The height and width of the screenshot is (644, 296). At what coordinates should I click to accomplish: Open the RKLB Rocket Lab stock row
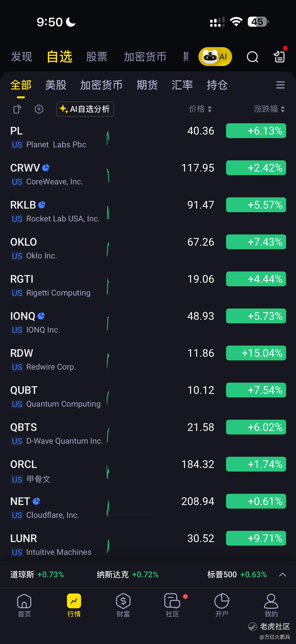[75, 211]
